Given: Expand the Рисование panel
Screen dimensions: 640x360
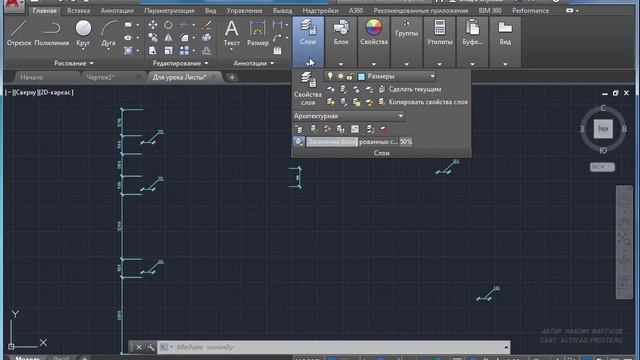Looking at the screenshot, I should (x=73, y=63).
